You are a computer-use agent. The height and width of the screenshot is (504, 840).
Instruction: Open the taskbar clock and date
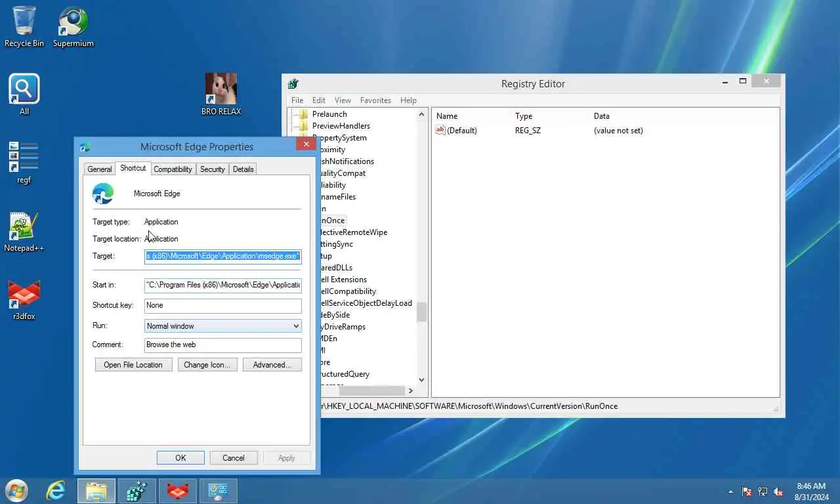pyautogui.click(x=811, y=492)
